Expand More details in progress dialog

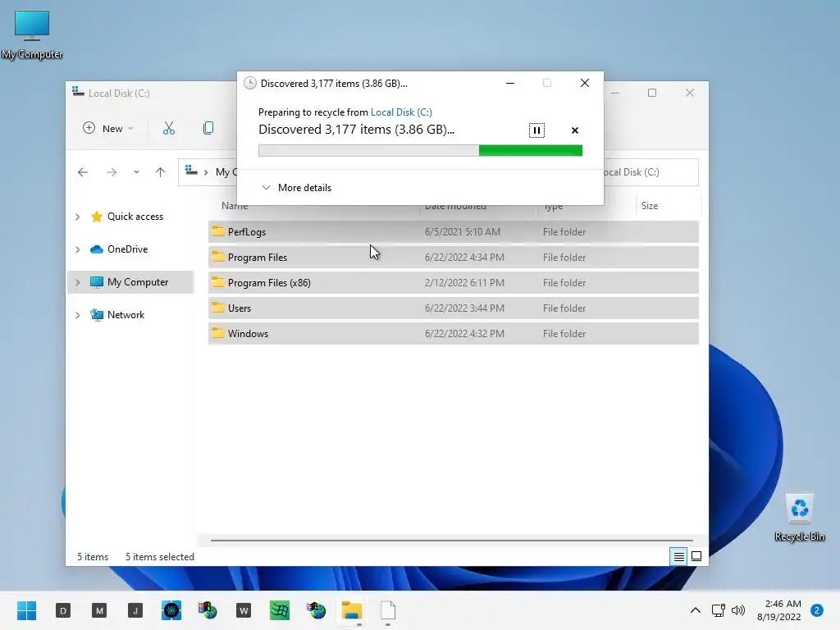[296, 188]
